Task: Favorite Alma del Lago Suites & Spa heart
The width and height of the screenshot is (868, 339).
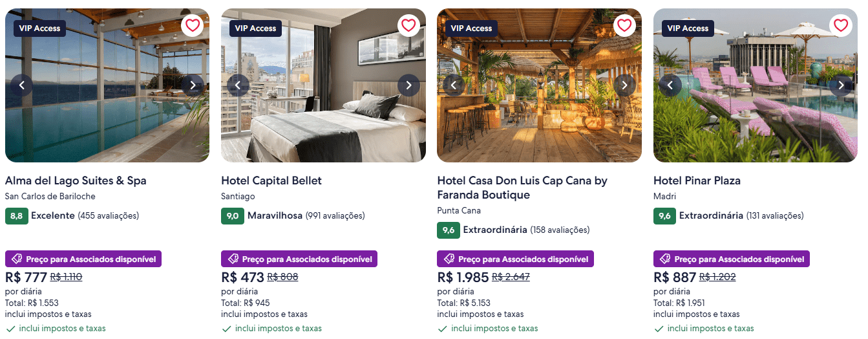Action: click(192, 25)
